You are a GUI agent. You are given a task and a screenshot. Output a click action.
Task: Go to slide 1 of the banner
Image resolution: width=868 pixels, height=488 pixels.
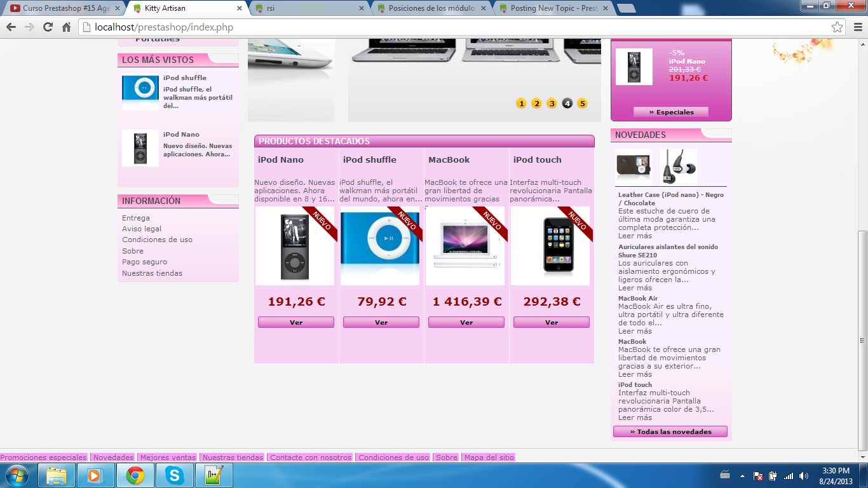pos(521,104)
